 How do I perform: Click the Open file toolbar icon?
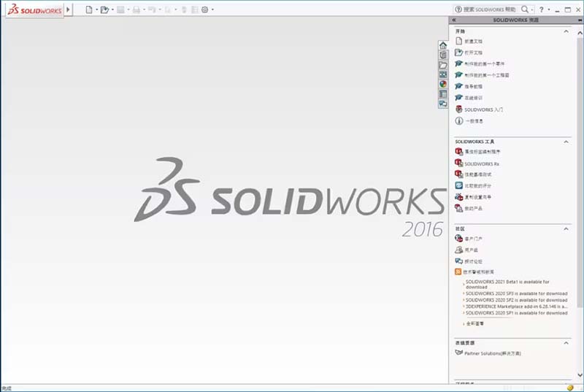[104, 9]
